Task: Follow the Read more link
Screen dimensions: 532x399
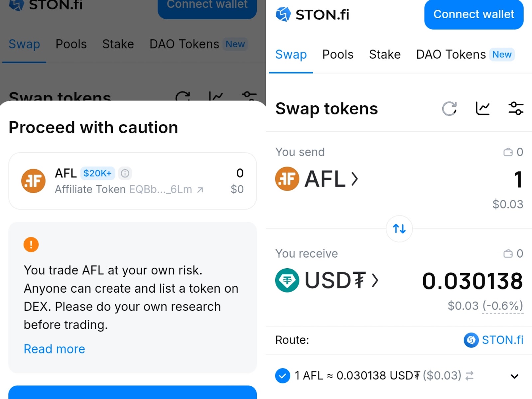Action: [55, 349]
